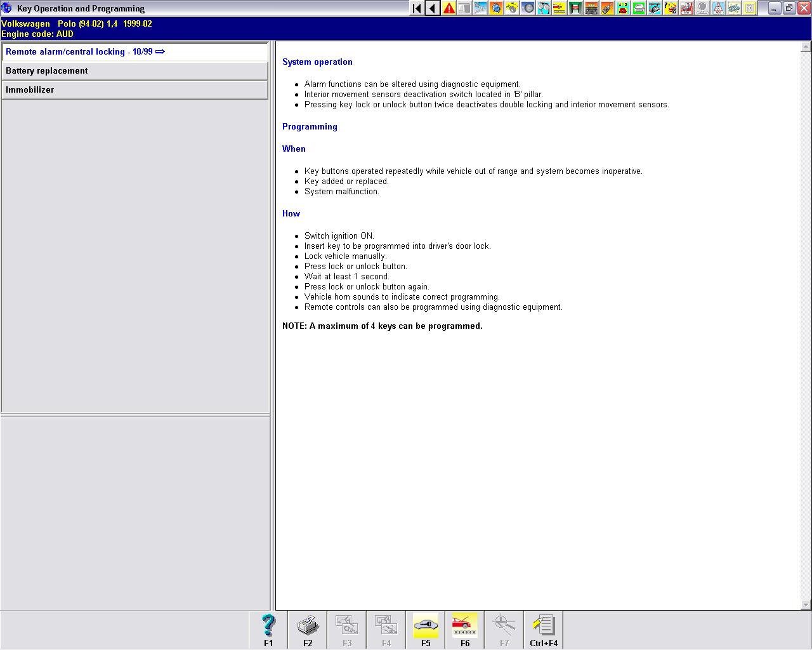
Task: Jump to first page with skip-back arrow
Action: pyautogui.click(x=417, y=8)
